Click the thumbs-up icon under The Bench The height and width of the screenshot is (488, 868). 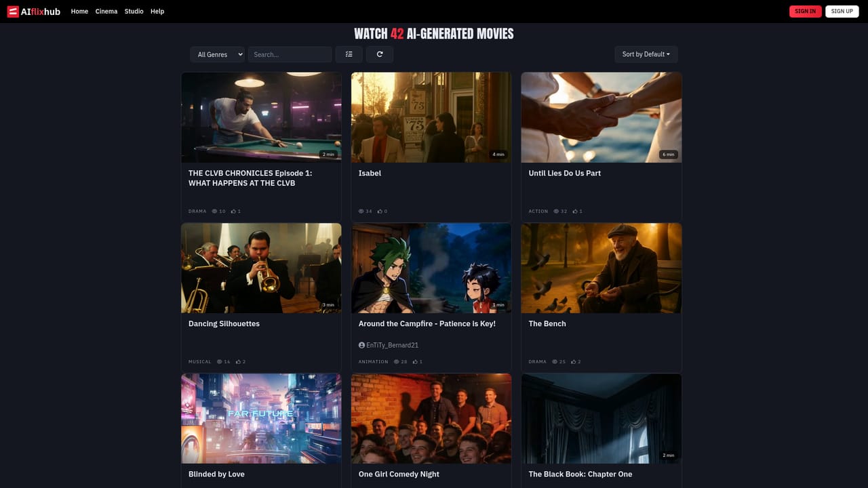point(574,362)
